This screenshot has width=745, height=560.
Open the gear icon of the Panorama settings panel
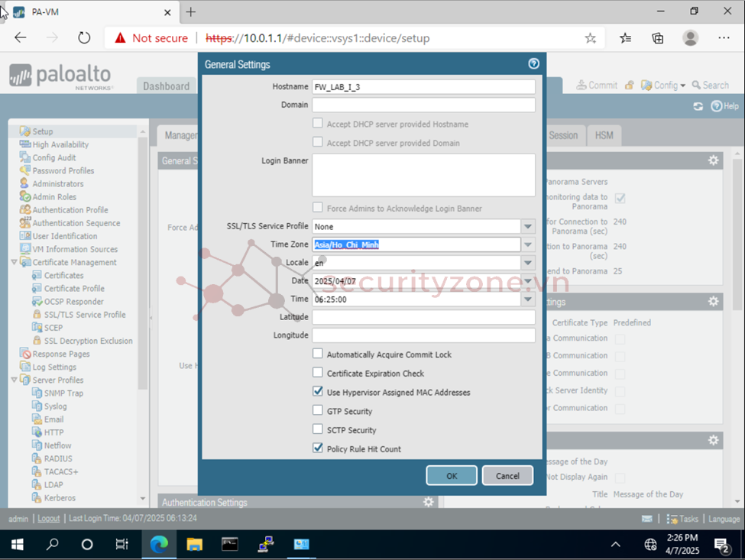click(713, 160)
